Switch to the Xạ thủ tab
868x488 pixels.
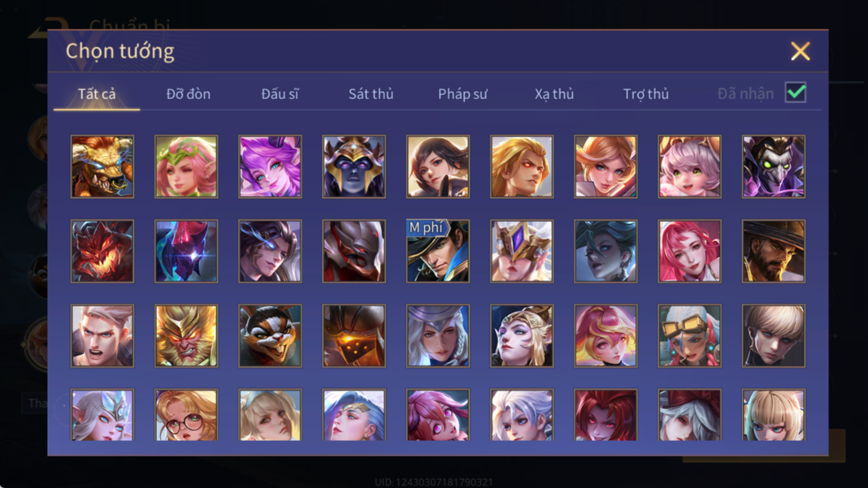point(554,94)
